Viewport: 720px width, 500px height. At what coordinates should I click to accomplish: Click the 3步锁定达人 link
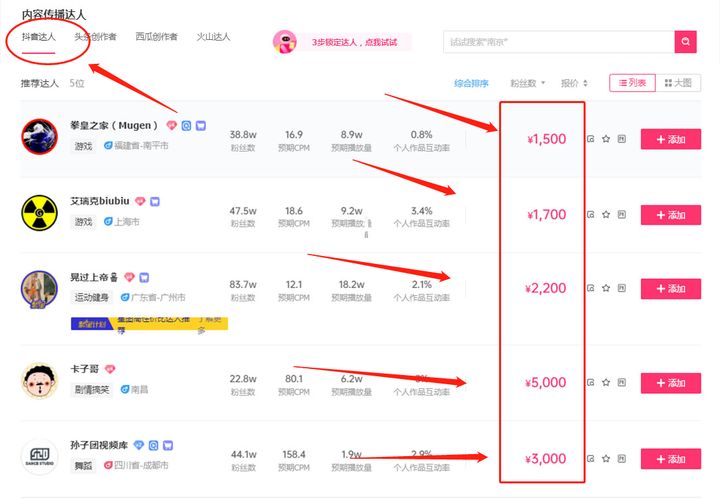click(354, 42)
